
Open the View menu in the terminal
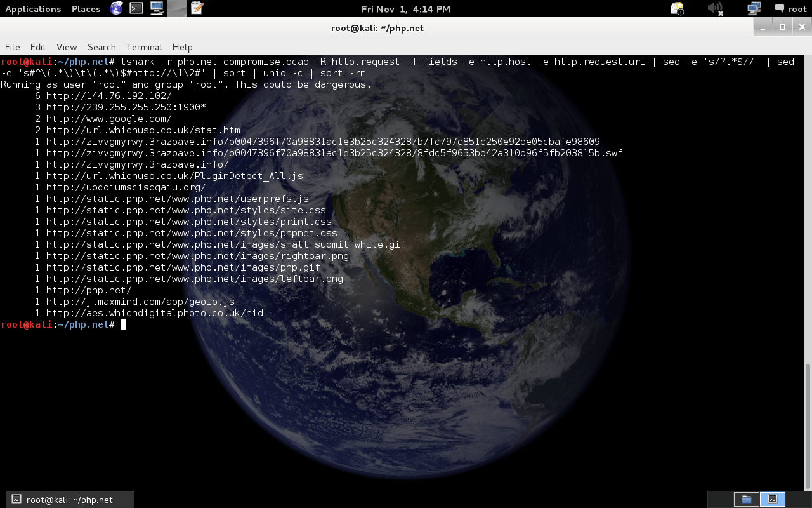pyautogui.click(x=67, y=47)
